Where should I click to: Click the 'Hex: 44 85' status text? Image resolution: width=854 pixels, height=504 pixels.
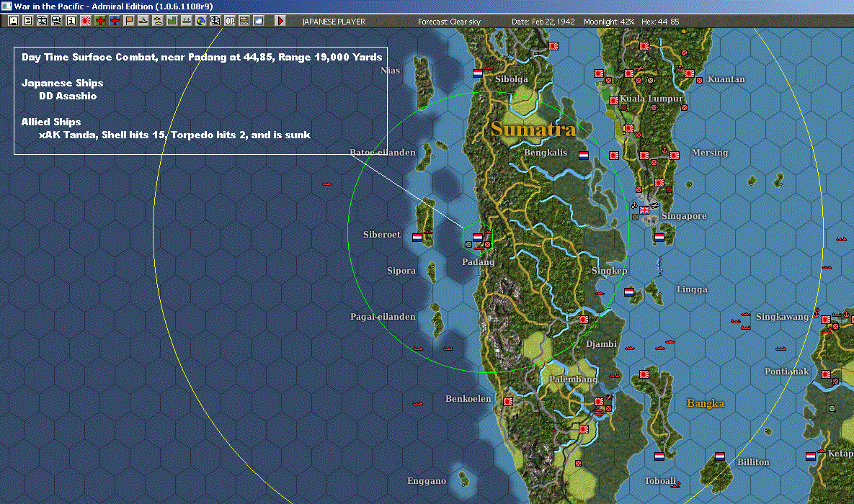660,22
